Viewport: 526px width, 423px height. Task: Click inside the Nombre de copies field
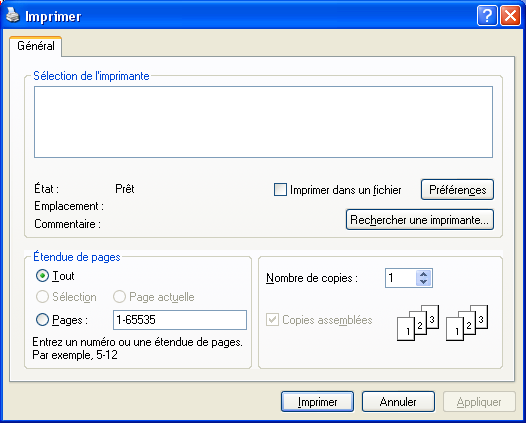pyautogui.click(x=401, y=278)
